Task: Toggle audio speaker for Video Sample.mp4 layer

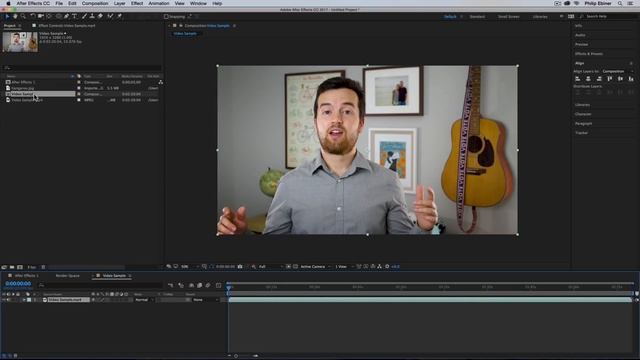Action: point(8,300)
